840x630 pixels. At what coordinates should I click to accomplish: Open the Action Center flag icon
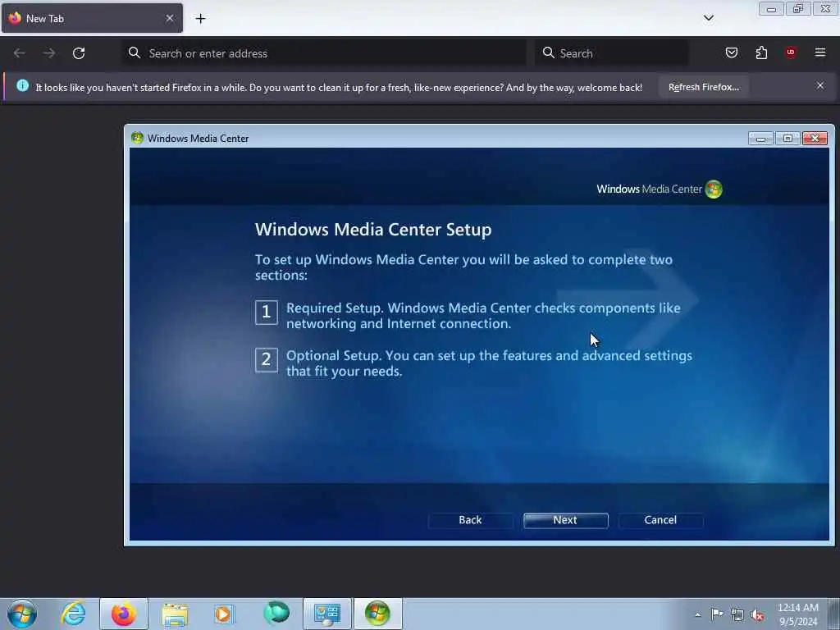tap(717, 614)
